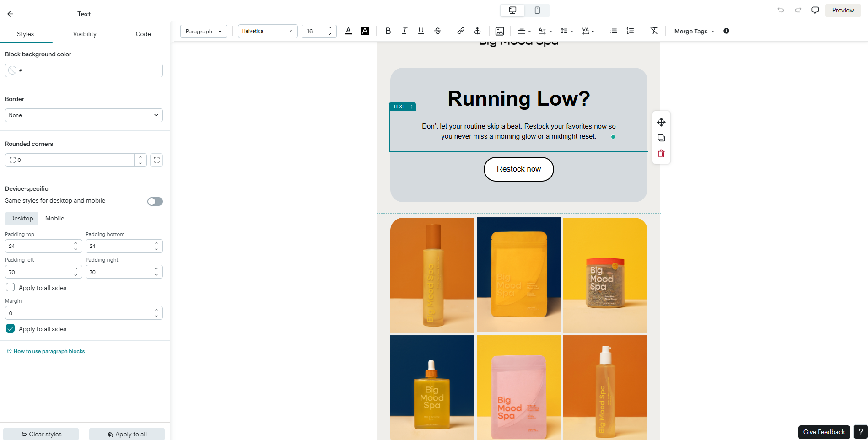Click the Padding right field
Image resolution: width=868 pixels, height=440 pixels.
[118, 272]
